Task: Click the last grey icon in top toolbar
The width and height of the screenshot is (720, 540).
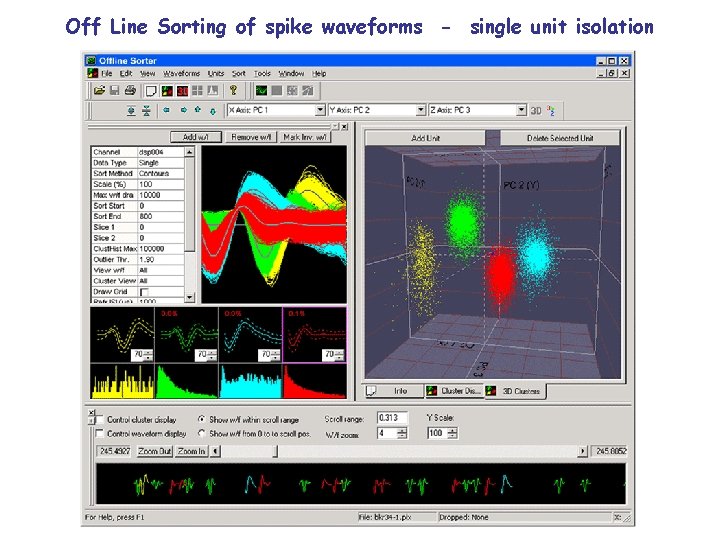Action: pyautogui.click(x=307, y=91)
